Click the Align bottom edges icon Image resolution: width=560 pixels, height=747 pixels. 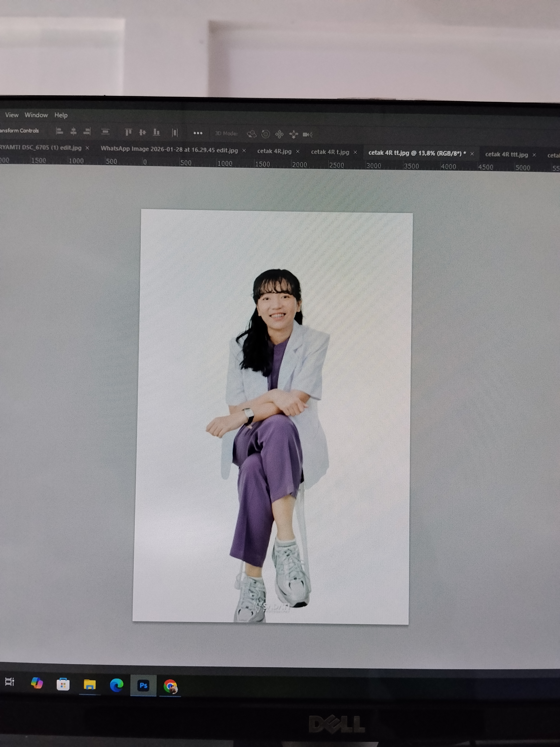(156, 132)
